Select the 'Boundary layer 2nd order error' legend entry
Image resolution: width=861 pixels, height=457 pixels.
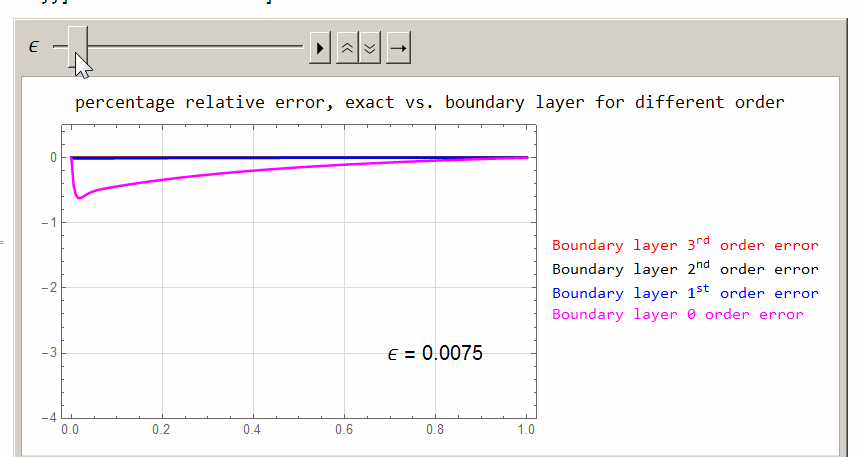[684, 269]
